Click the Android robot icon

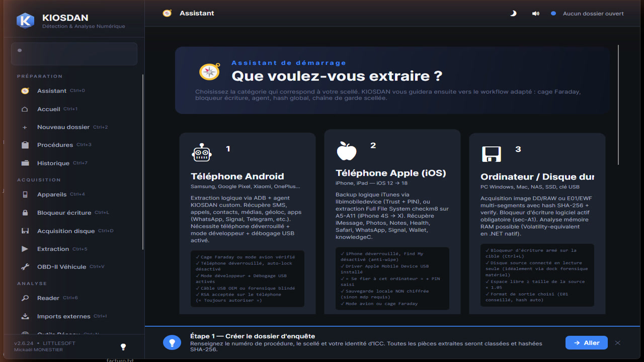pos(202,153)
